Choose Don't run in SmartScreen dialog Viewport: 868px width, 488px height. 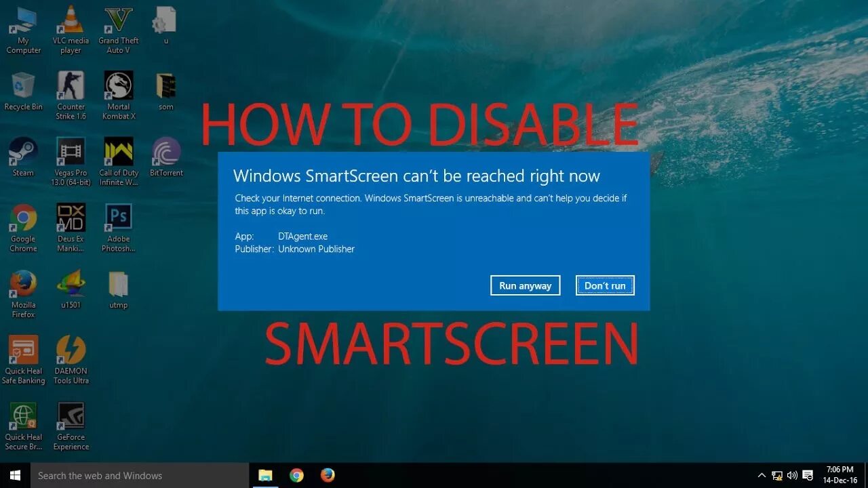coord(605,285)
